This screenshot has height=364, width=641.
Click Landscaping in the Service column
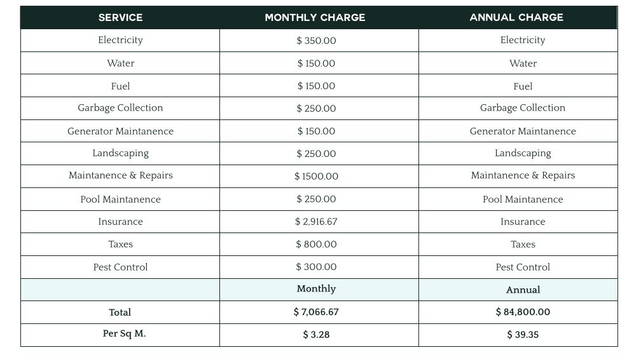(x=120, y=153)
